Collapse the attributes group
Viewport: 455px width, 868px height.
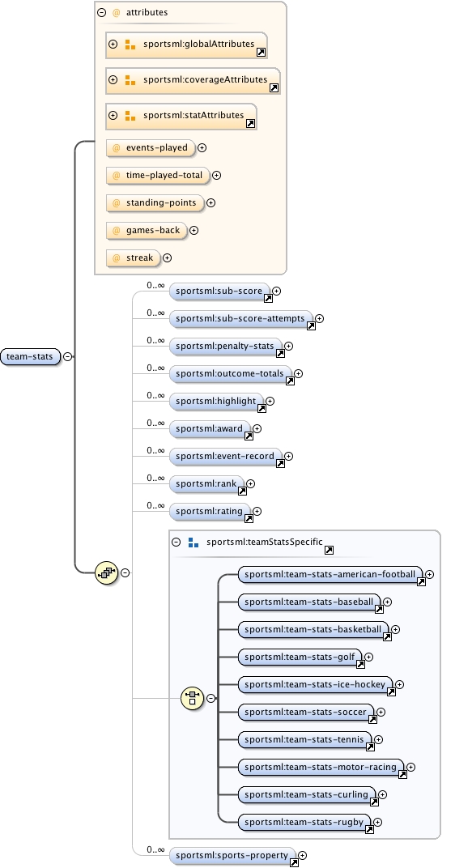tap(101, 12)
